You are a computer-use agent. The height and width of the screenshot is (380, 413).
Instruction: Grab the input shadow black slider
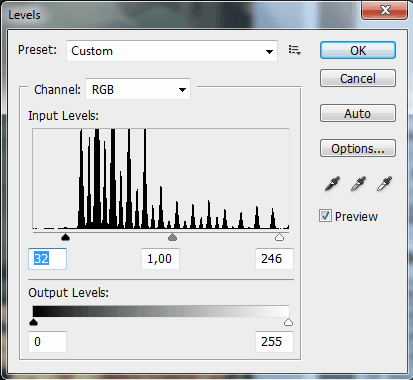pyautogui.click(x=66, y=237)
